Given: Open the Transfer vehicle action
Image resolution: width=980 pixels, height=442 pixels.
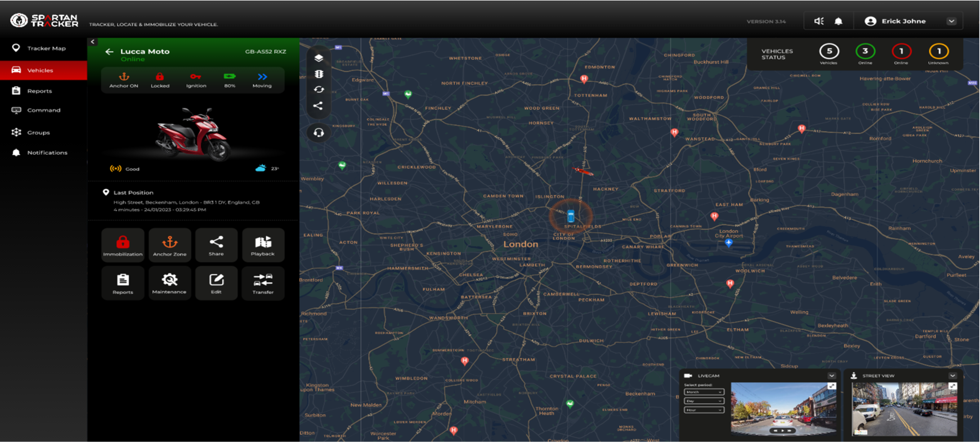Looking at the screenshot, I should tap(263, 283).
